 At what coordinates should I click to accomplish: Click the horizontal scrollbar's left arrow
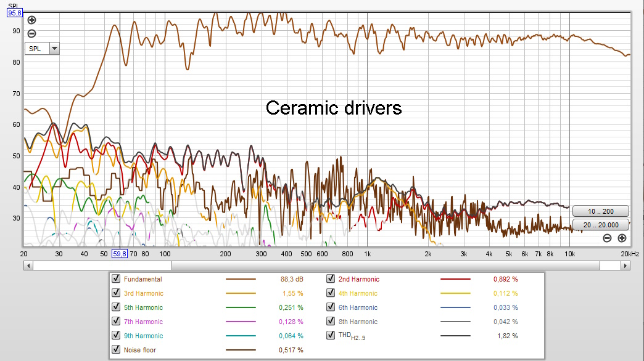tap(28, 266)
